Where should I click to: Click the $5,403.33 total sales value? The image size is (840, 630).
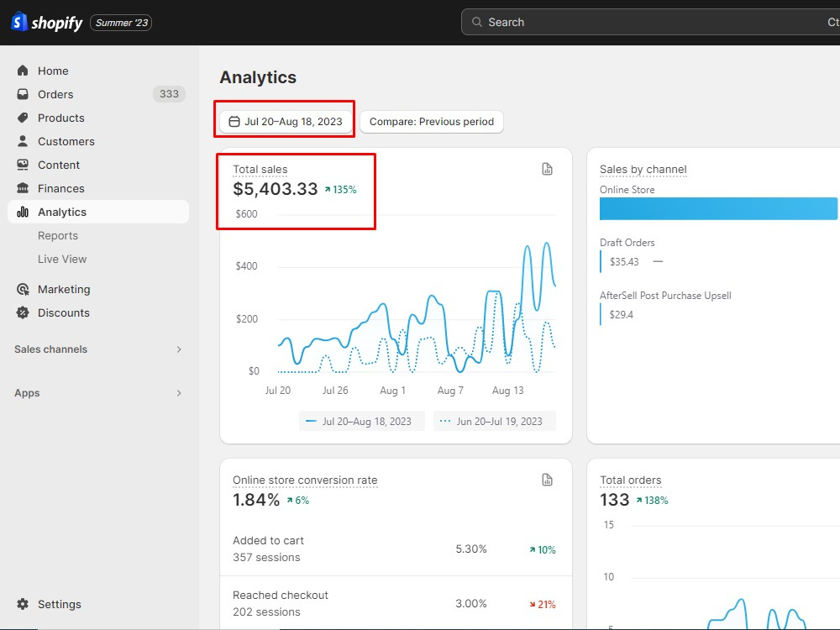pos(276,188)
